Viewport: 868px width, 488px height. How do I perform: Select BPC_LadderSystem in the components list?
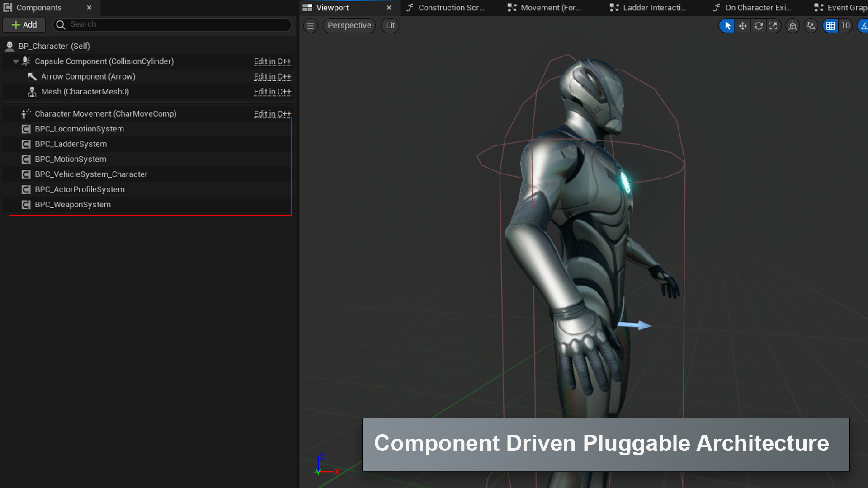pyautogui.click(x=71, y=144)
